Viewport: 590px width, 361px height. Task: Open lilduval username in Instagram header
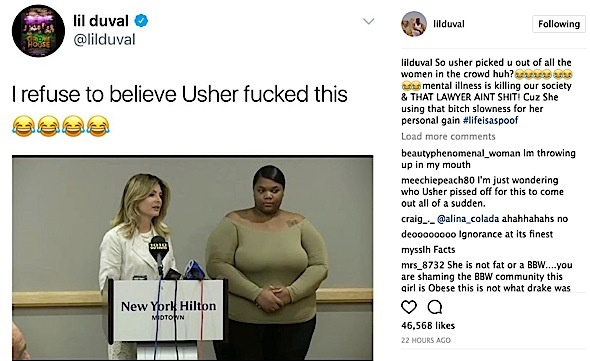tap(449, 24)
